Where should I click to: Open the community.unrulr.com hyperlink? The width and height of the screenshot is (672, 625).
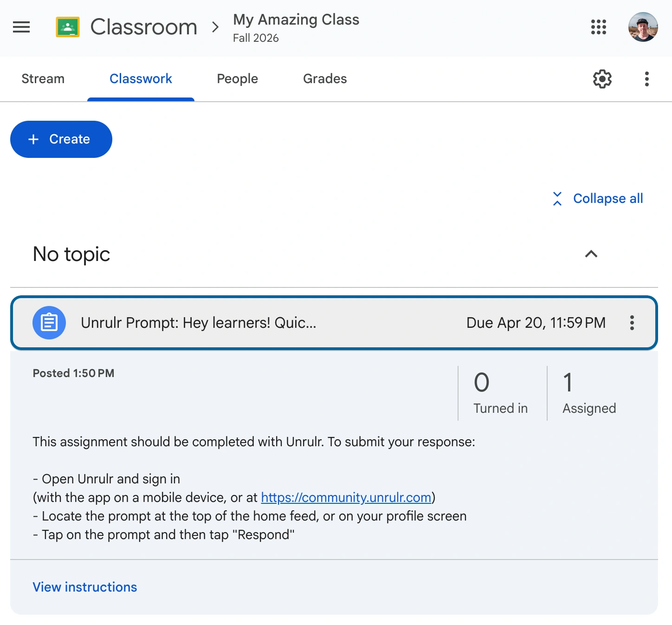(x=346, y=497)
